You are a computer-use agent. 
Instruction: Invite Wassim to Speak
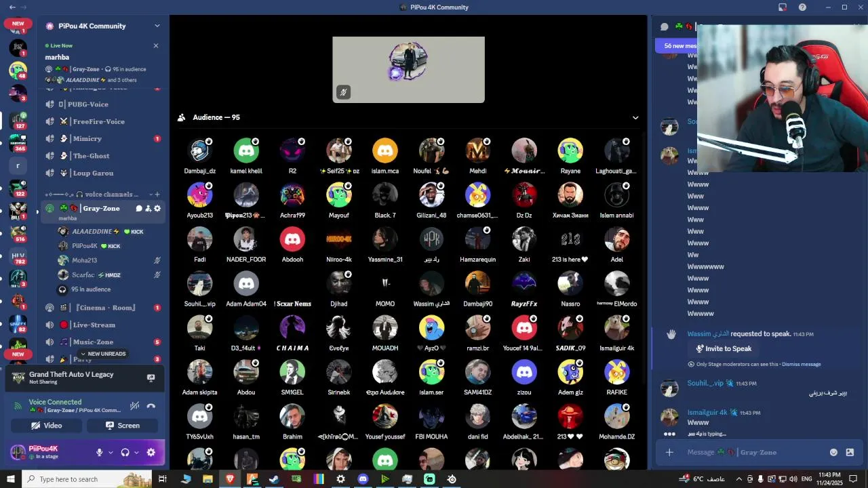pos(724,348)
